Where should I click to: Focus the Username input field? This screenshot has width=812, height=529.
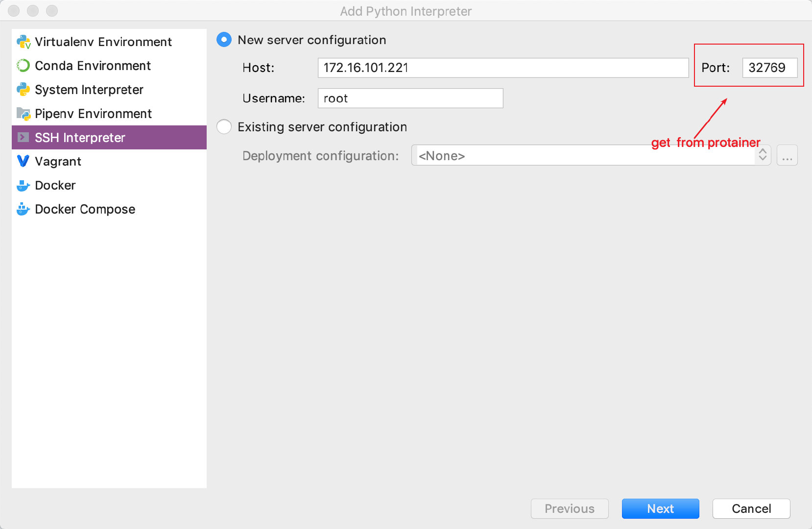[410, 98]
